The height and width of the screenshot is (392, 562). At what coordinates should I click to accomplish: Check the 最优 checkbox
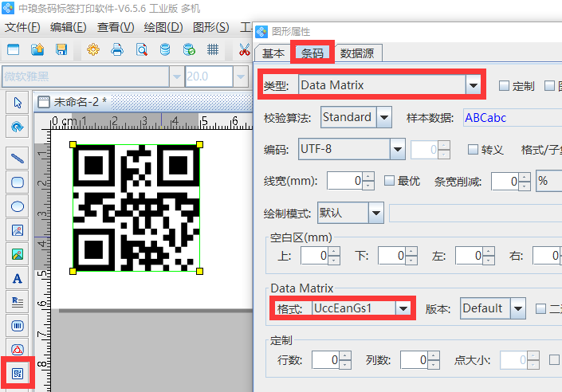pos(389,181)
